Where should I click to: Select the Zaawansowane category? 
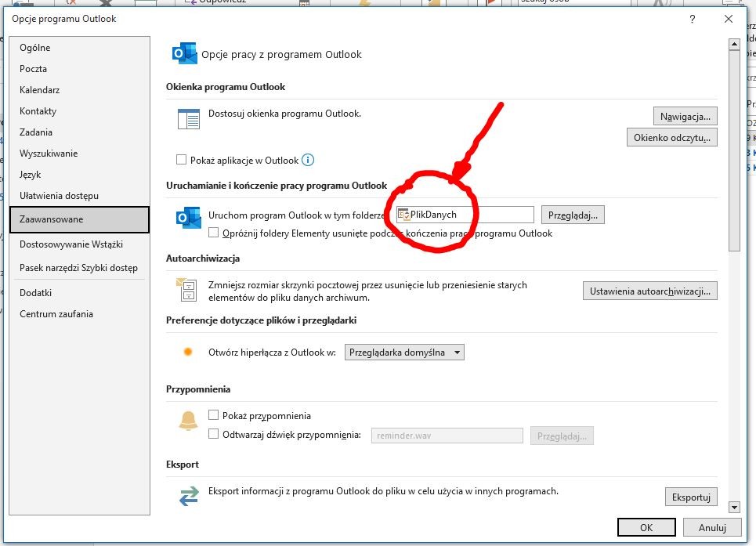point(80,220)
